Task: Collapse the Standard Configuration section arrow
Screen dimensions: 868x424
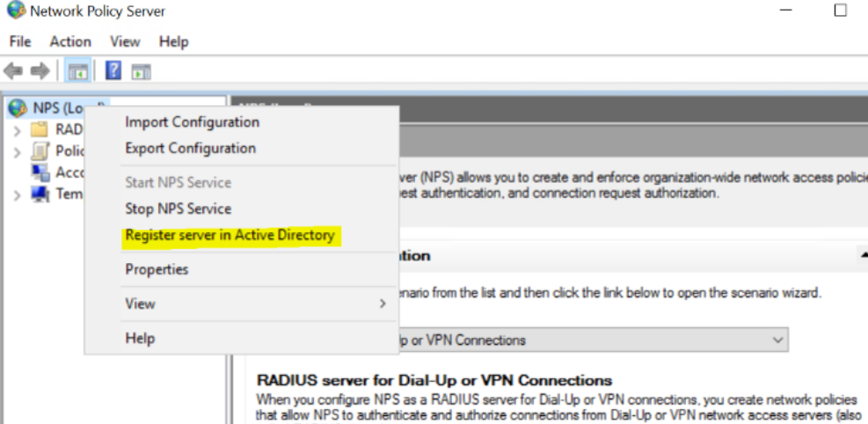Action: click(x=864, y=254)
